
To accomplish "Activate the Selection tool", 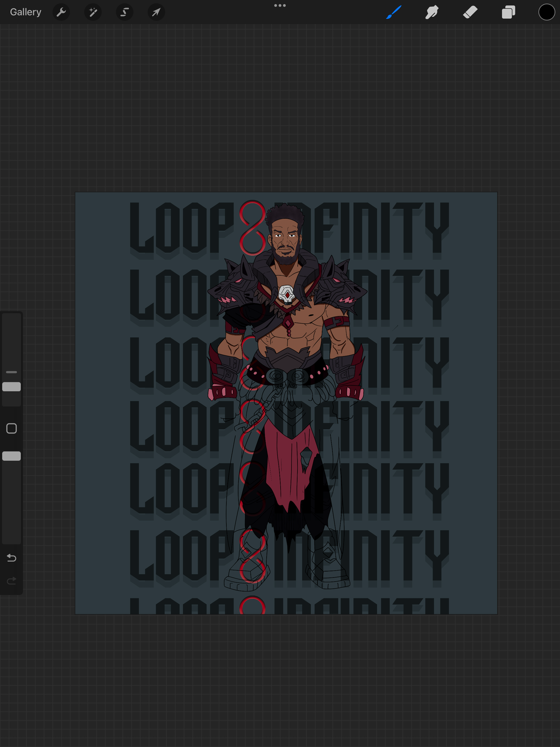I will (x=124, y=12).
